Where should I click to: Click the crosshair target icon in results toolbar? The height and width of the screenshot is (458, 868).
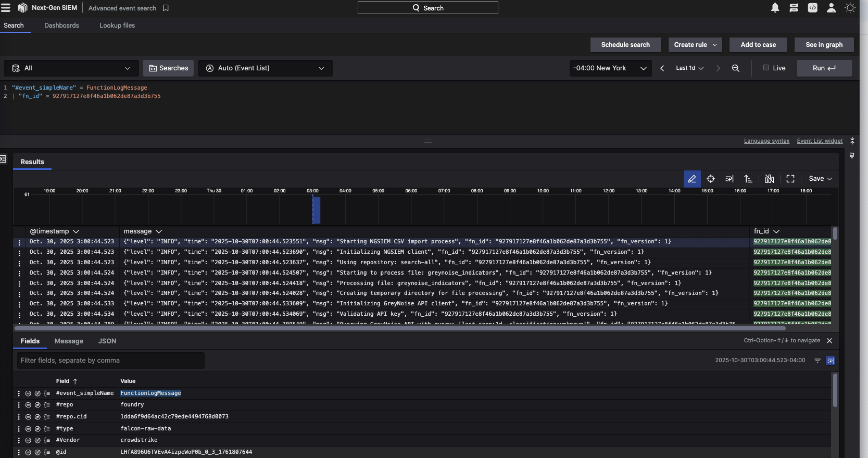point(710,179)
